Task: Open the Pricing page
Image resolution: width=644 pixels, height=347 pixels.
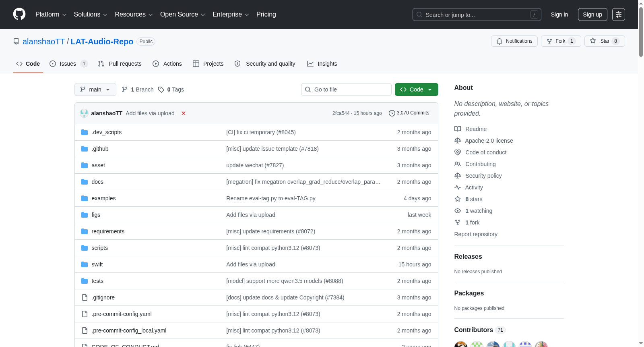Action: coord(266,15)
